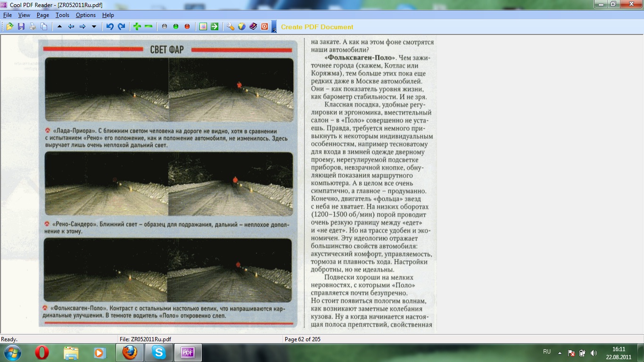Viewport: 644px width, 362px height.
Task: Save the document with floppy disk icon
Action: click(x=21, y=27)
